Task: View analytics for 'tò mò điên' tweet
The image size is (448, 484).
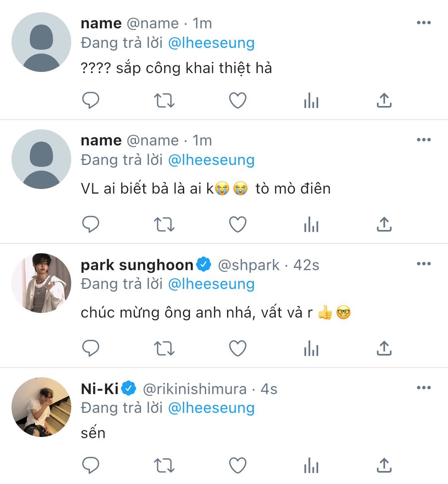Action: (x=311, y=225)
